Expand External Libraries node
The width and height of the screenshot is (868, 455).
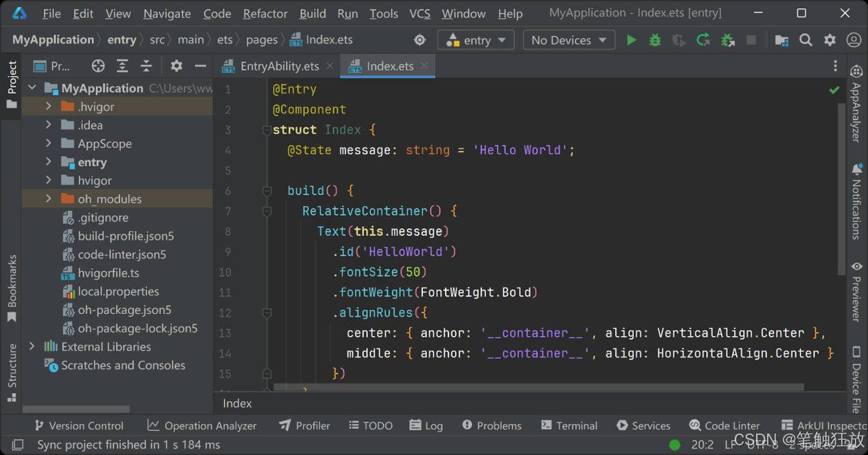(x=32, y=346)
